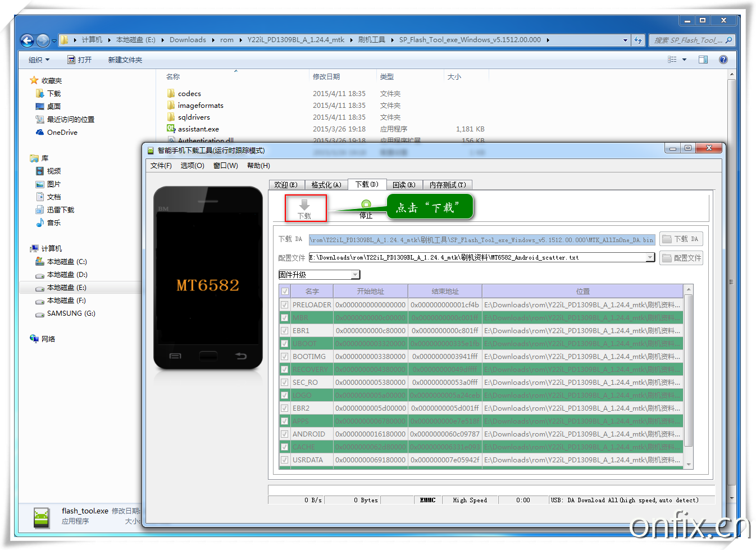Switch to the Format tab
The height and width of the screenshot is (550, 756).
pyautogui.click(x=326, y=185)
